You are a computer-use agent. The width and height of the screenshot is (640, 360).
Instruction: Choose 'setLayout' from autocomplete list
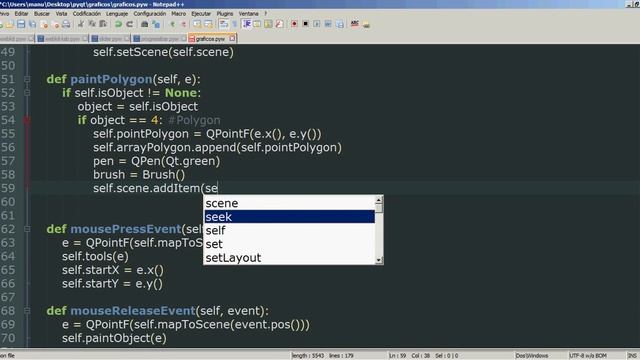289,258
